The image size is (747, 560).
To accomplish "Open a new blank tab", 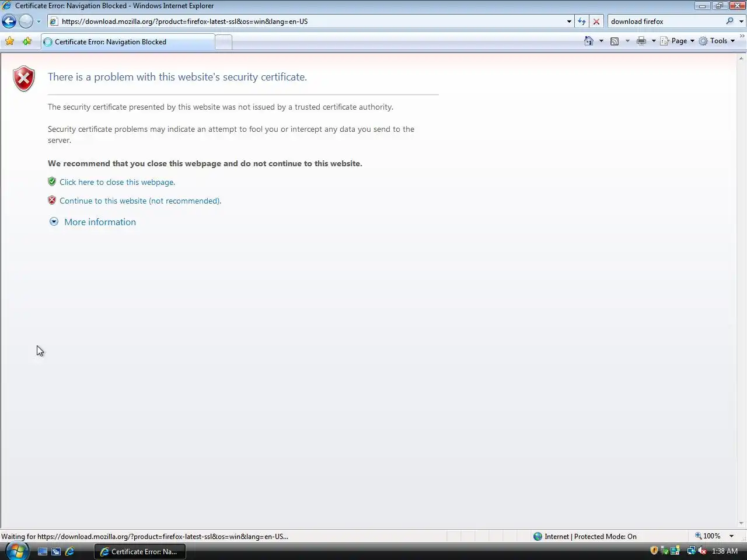I will tap(224, 42).
